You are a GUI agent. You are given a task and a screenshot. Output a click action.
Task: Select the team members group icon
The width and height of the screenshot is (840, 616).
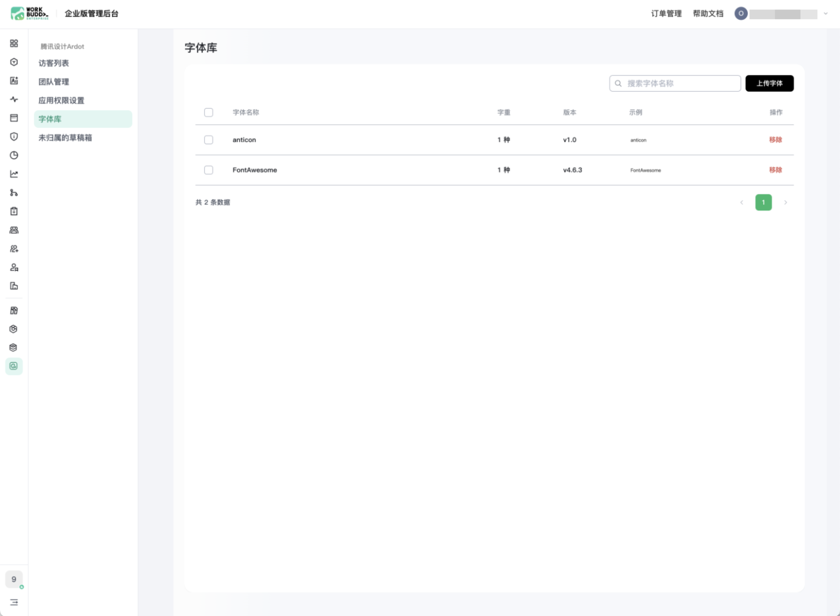click(x=14, y=230)
